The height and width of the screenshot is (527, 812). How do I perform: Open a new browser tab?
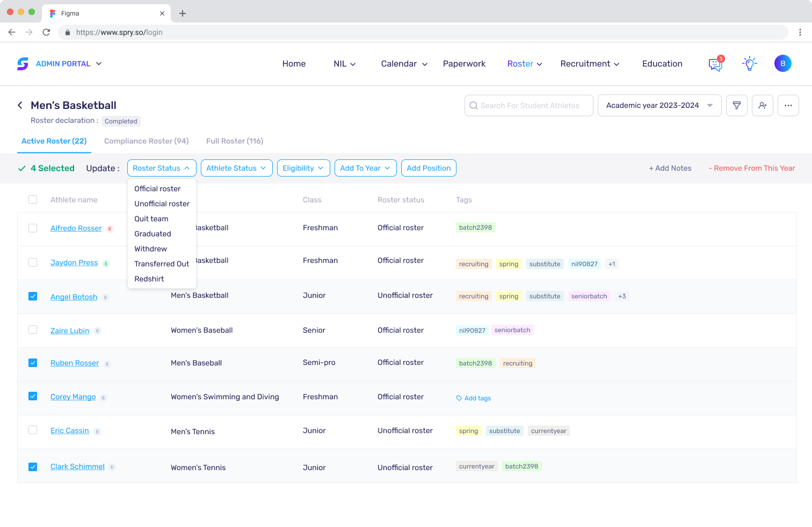[x=183, y=13]
